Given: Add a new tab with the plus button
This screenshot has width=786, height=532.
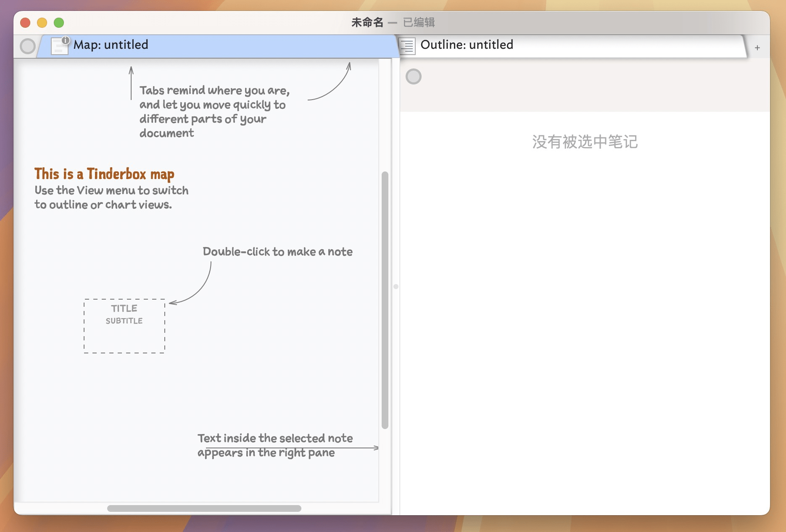Looking at the screenshot, I should 757,48.
